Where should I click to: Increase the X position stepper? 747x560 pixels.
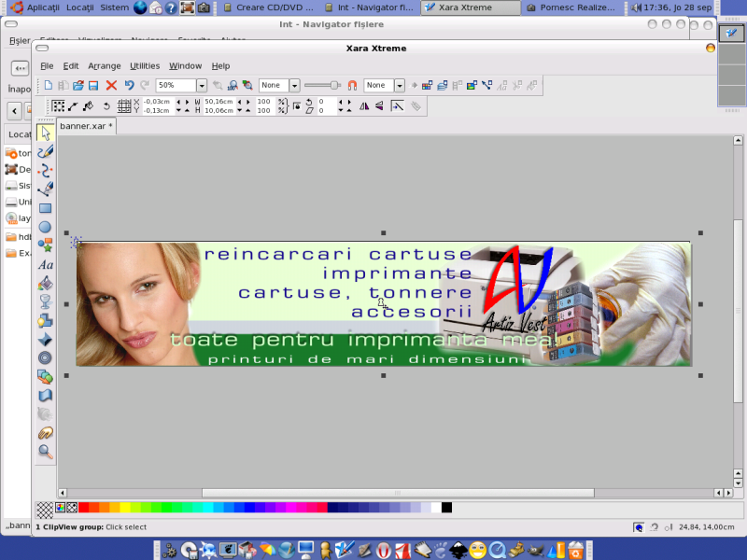pyautogui.click(x=187, y=102)
